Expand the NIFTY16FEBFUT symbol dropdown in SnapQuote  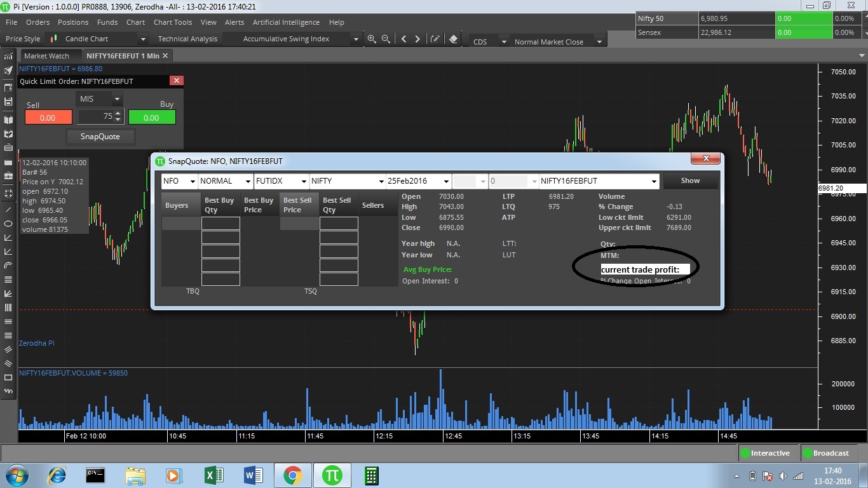tap(654, 181)
